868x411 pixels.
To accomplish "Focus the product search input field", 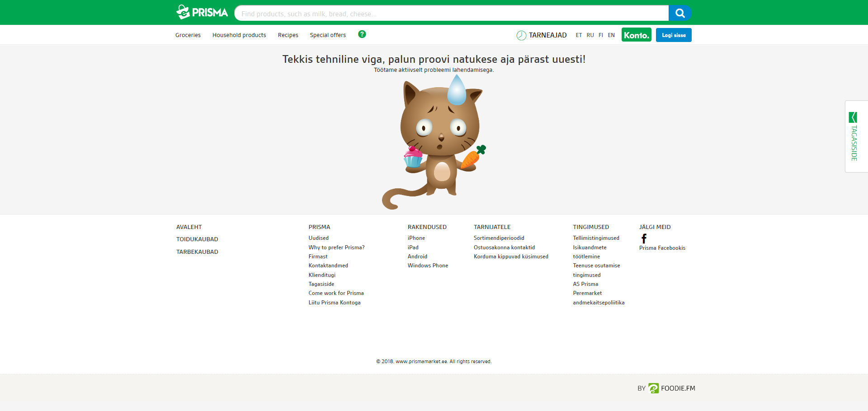I will (451, 14).
